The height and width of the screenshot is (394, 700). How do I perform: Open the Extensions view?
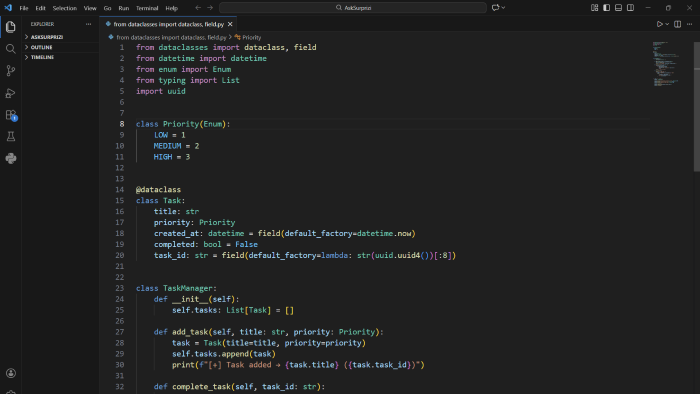pyautogui.click(x=11, y=115)
